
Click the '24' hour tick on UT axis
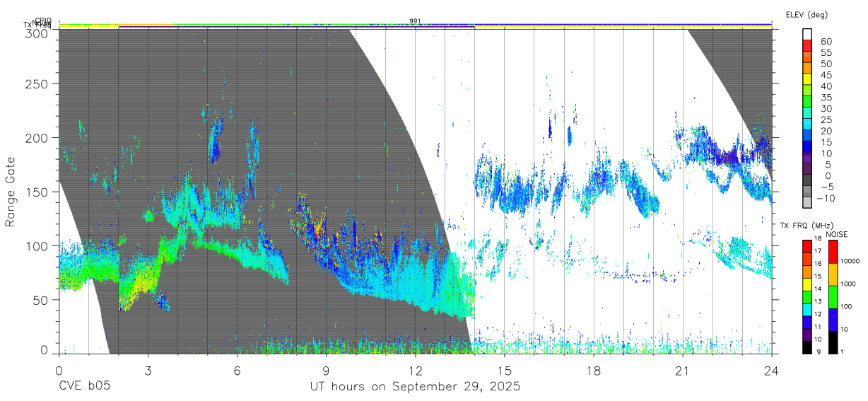[772, 370]
